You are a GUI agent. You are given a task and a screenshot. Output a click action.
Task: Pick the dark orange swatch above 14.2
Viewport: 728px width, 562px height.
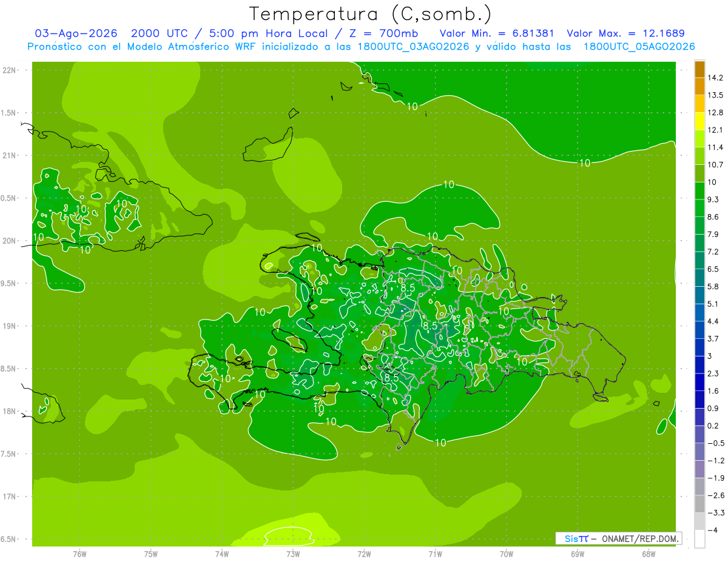[x=700, y=69]
